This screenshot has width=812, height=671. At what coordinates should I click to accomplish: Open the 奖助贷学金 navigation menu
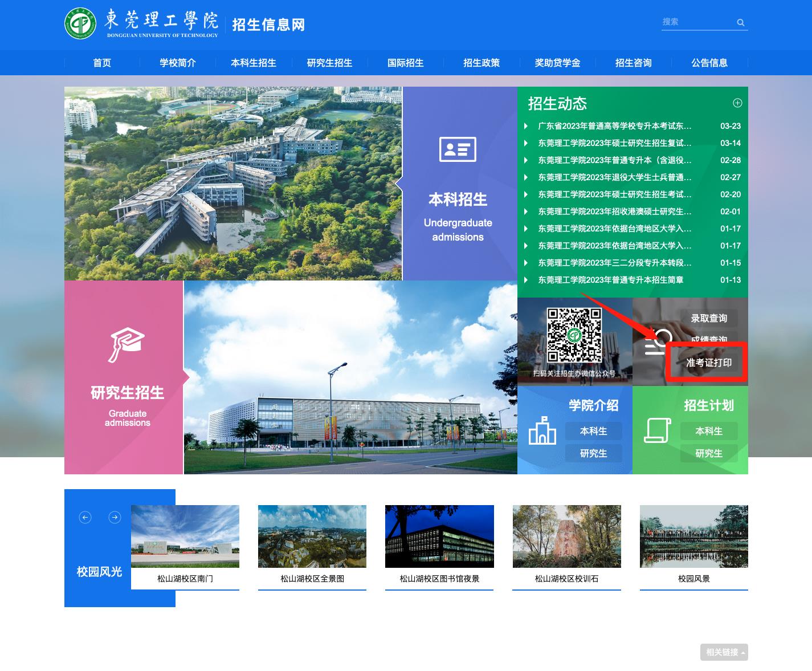pyautogui.click(x=557, y=63)
